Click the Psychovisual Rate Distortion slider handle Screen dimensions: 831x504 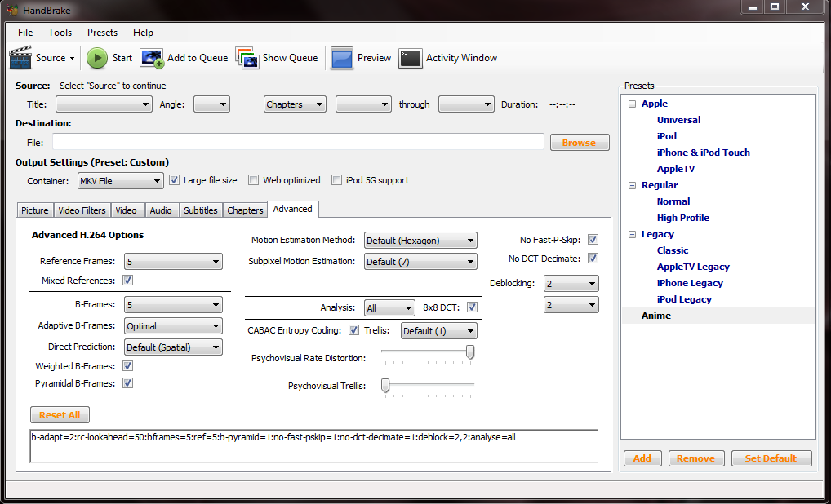[x=470, y=352]
